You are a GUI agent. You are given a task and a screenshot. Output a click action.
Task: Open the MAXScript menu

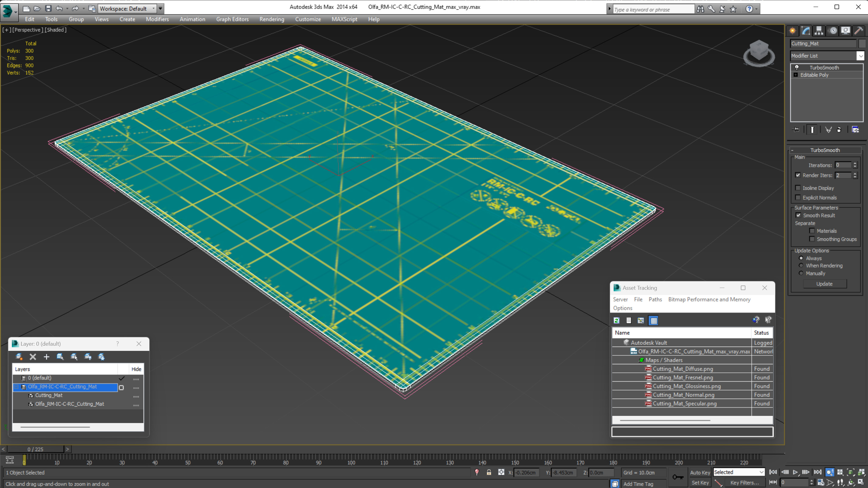click(344, 19)
